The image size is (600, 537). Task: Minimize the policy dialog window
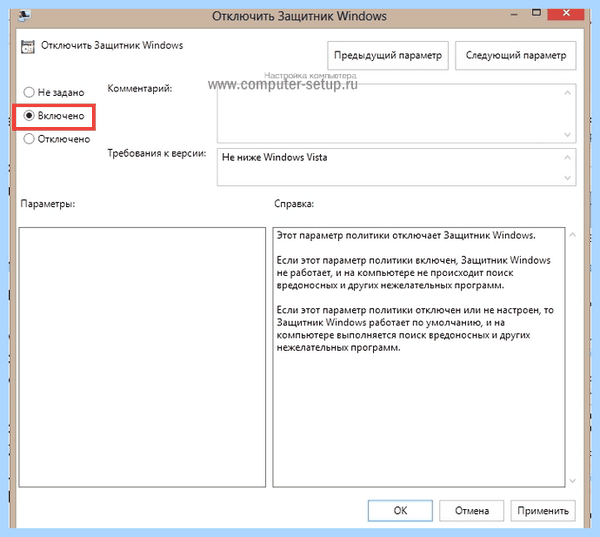(x=514, y=15)
